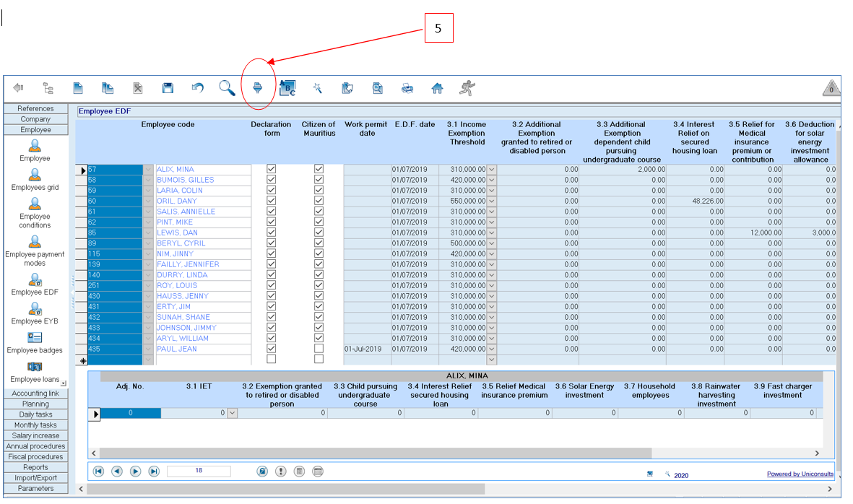This screenshot has height=504, width=853.
Task: Open Income Exemption Threshold dropdown for ALIX, MINA
Action: click(x=492, y=170)
